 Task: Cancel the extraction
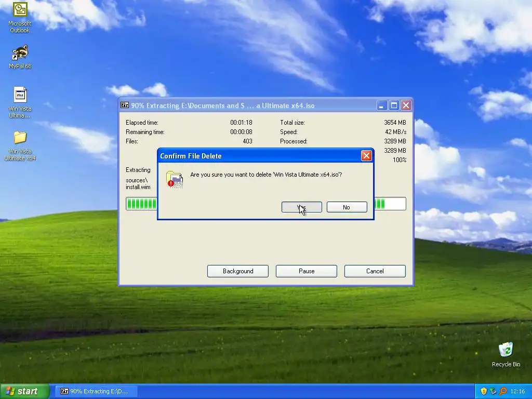point(375,271)
